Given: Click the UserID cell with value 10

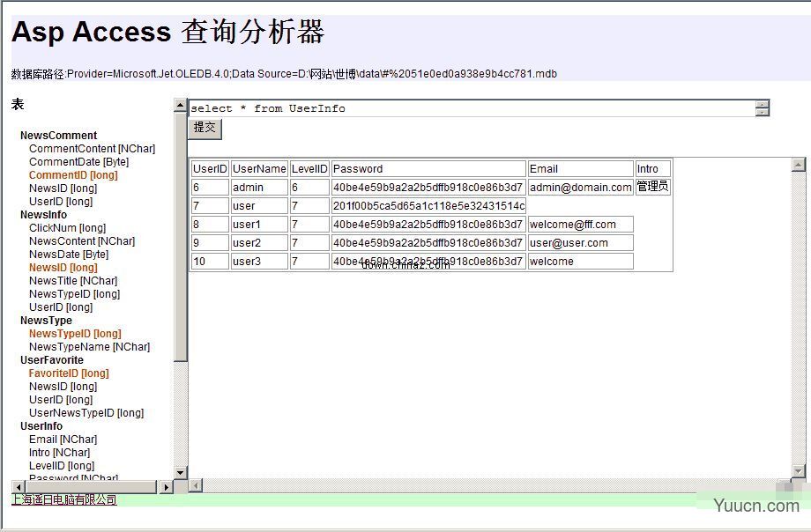Looking at the screenshot, I should click(210, 262).
